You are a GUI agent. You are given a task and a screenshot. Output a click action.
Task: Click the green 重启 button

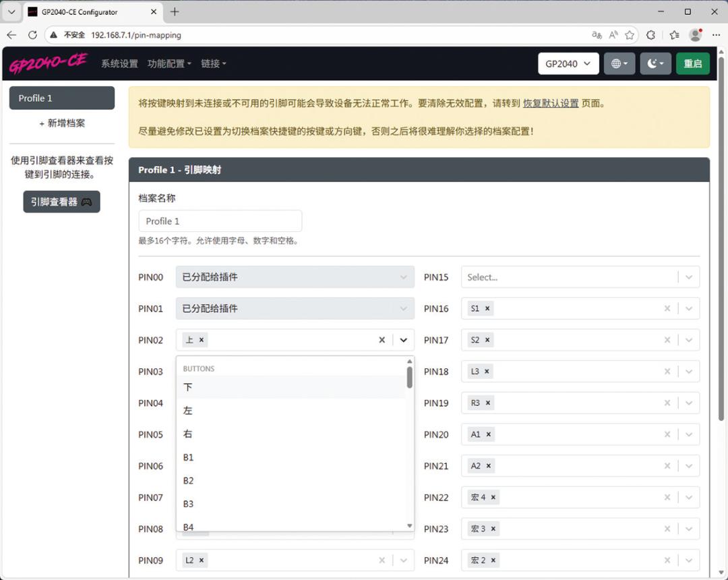tap(693, 63)
